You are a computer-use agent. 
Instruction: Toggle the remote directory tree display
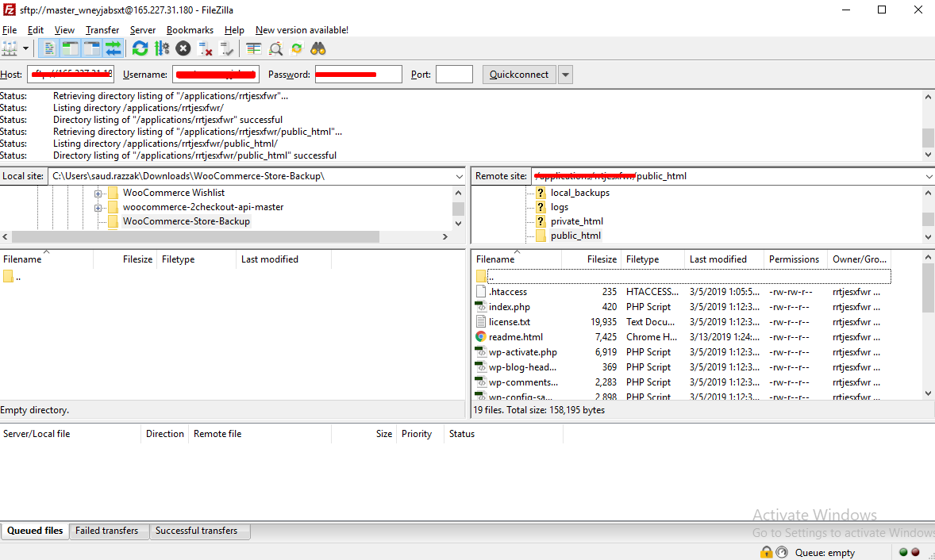(92, 49)
